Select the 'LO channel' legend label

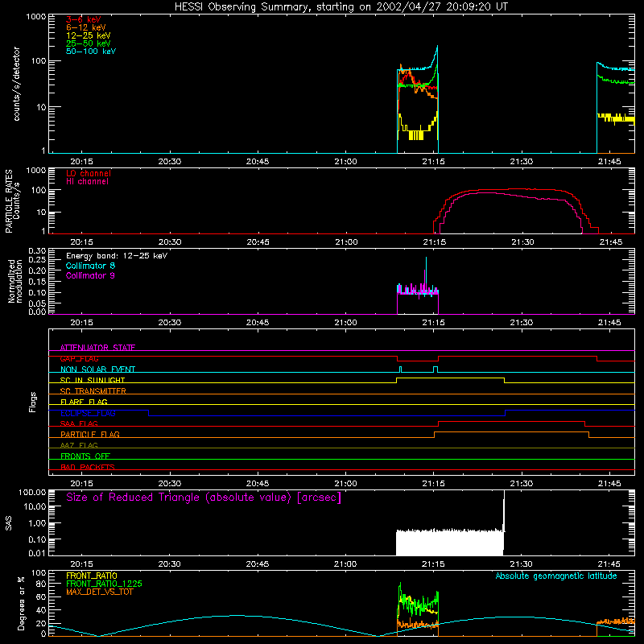89,173
